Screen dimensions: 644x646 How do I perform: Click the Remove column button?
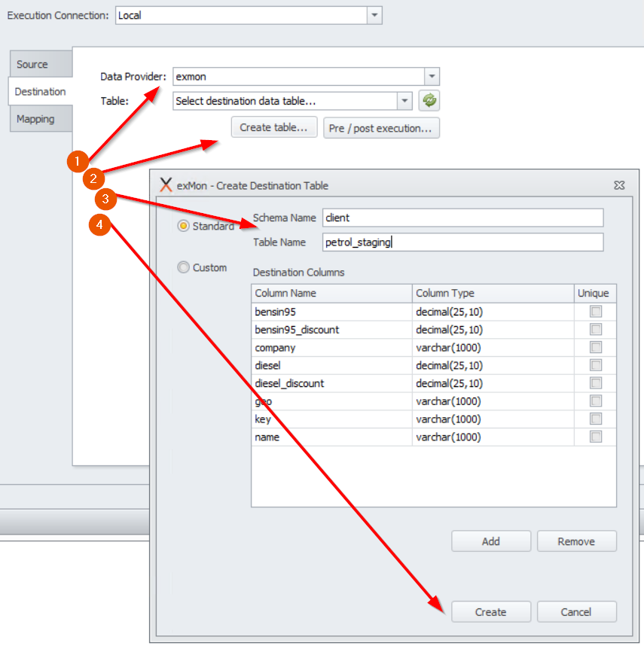(576, 541)
